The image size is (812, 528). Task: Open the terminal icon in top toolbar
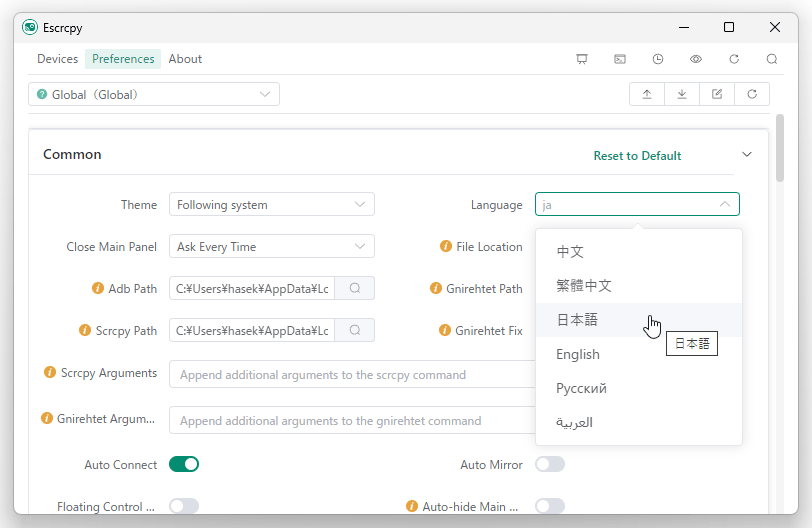(x=620, y=59)
